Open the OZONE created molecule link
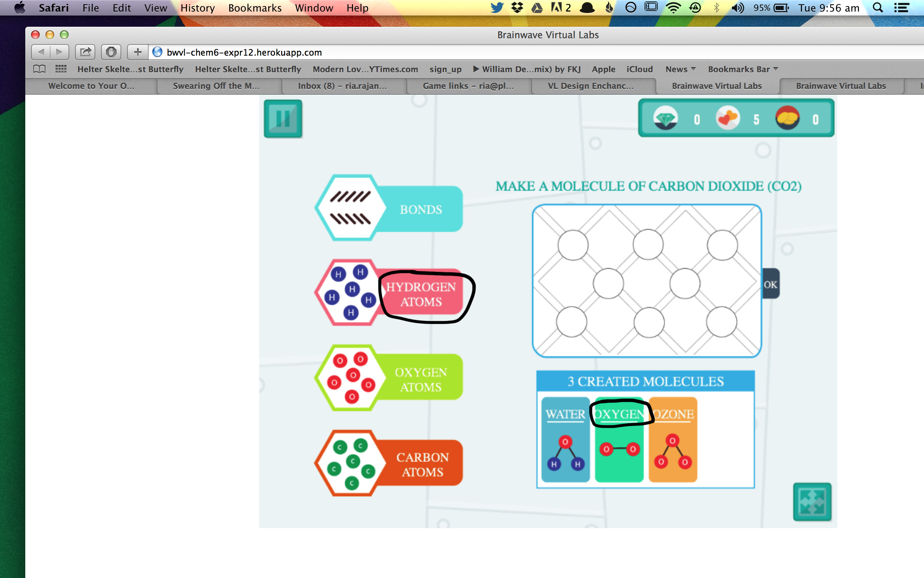 point(673,414)
